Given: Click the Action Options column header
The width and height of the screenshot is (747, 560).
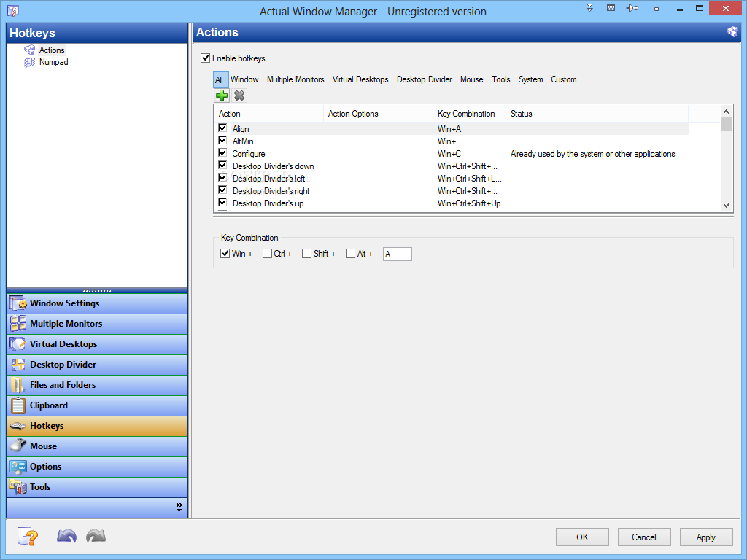Looking at the screenshot, I should click(379, 114).
